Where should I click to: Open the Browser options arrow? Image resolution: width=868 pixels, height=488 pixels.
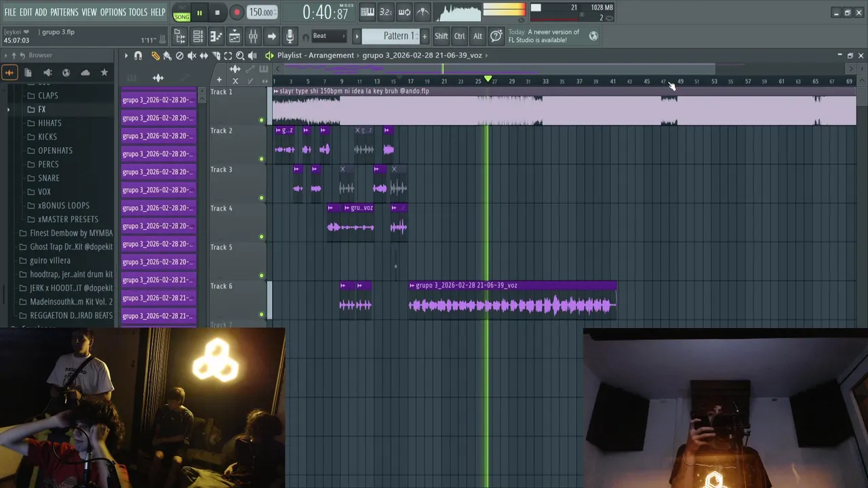(5, 56)
